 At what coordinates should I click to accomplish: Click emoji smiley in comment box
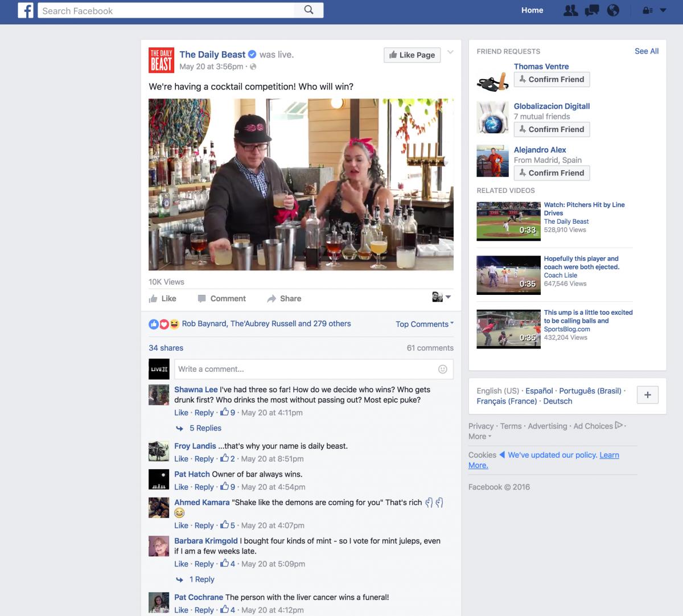(x=442, y=369)
